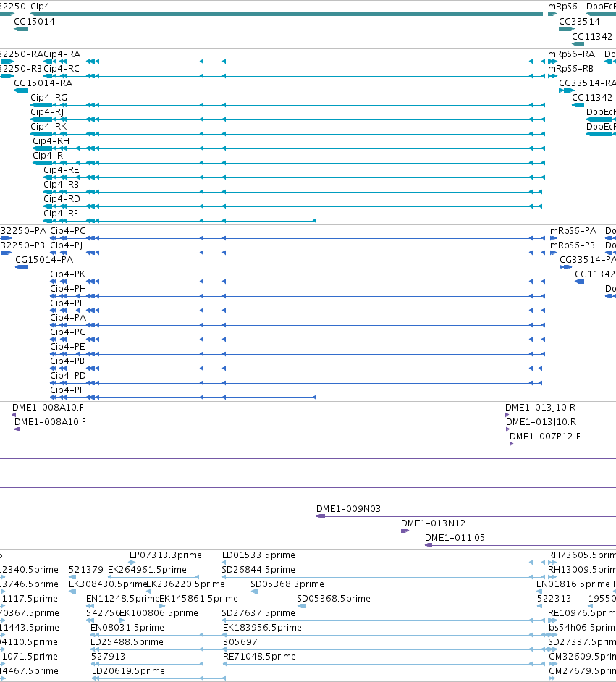
Task: Click the 521379 EST label
Action: (x=86, y=570)
